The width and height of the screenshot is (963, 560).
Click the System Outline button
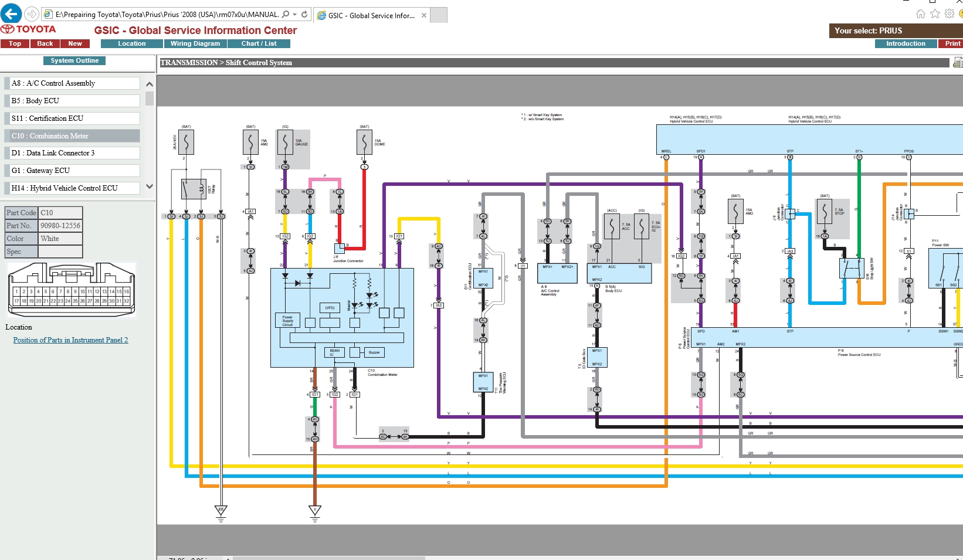pos(74,60)
